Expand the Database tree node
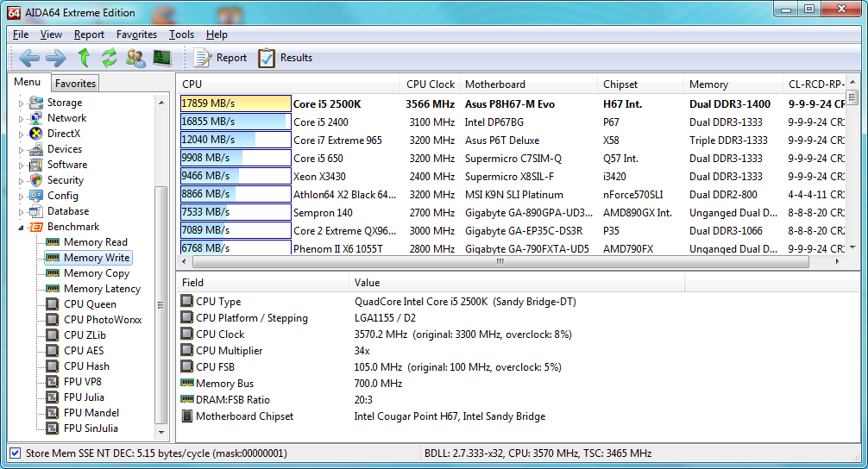868x469 pixels. [21, 211]
